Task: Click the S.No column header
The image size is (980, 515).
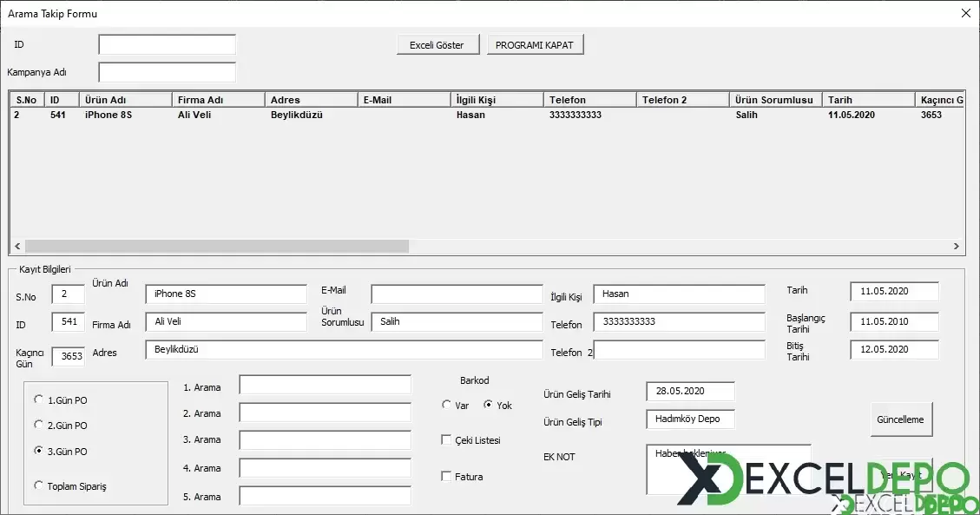Action: (26, 100)
